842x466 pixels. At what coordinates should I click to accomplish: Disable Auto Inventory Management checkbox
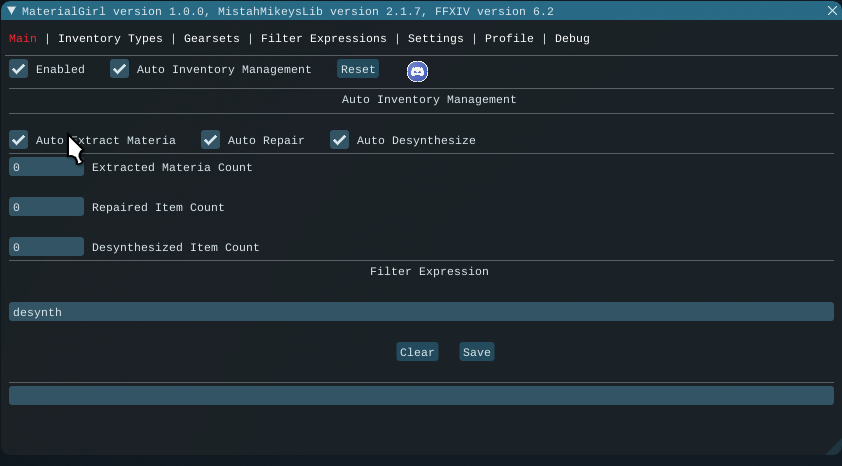(x=120, y=69)
